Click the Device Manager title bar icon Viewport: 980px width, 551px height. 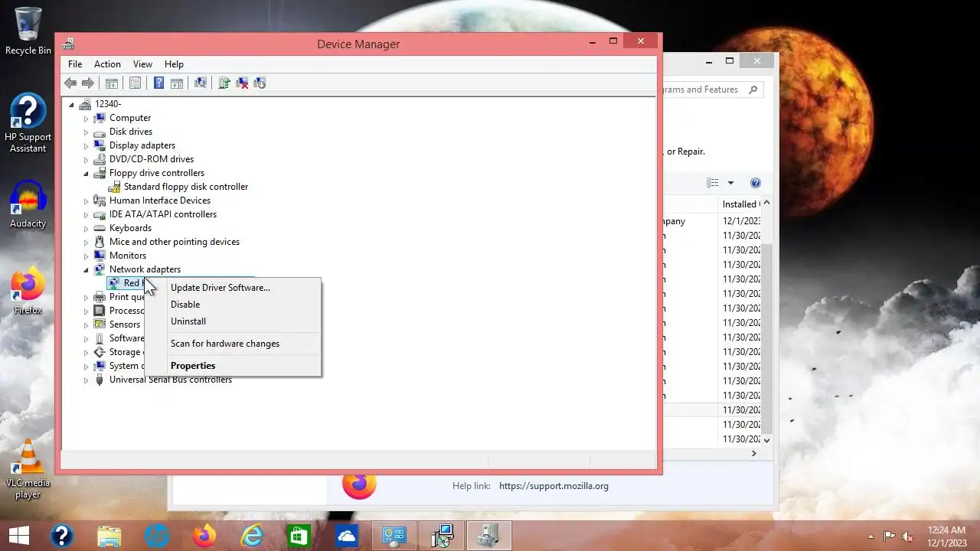click(68, 44)
